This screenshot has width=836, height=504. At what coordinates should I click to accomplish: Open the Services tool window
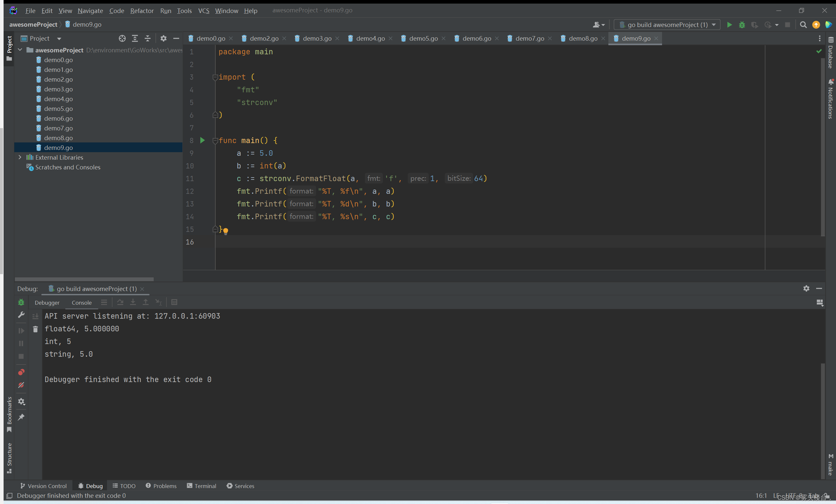(x=240, y=486)
